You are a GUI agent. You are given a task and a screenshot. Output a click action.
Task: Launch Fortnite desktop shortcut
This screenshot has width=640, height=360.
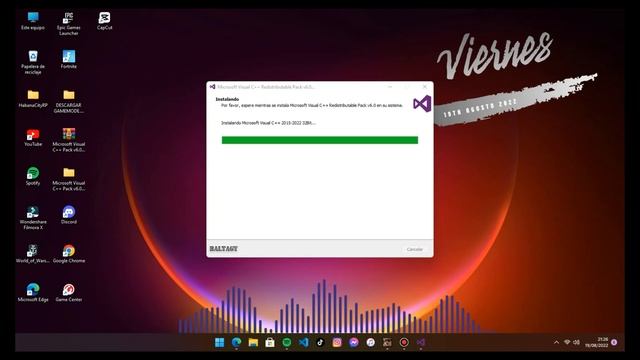69,60
